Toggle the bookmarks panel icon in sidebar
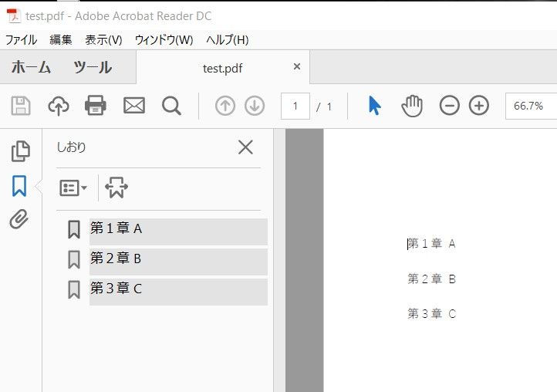Viewport: 557px width, 392px height. [x=19, y=185]
